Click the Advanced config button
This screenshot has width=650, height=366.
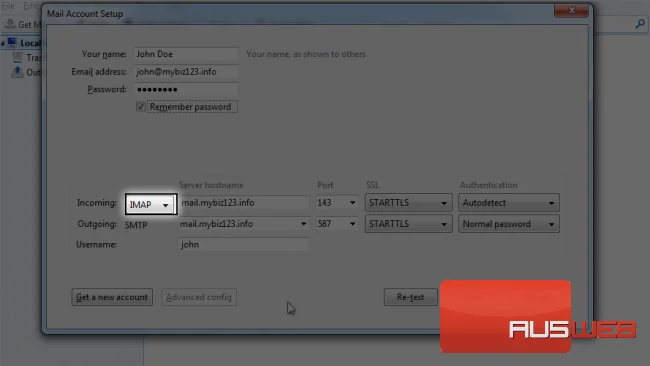tap(199, 297)
